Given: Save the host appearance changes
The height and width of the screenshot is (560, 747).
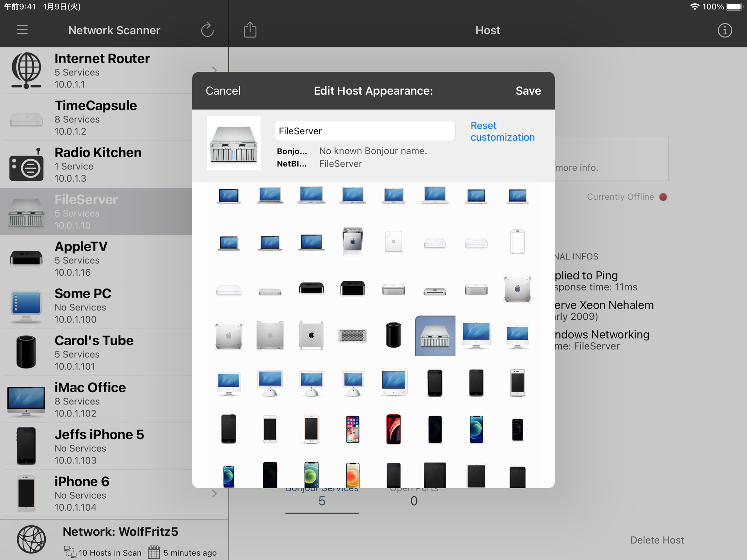Looking at the screenshot, I should tap(528, 91).
